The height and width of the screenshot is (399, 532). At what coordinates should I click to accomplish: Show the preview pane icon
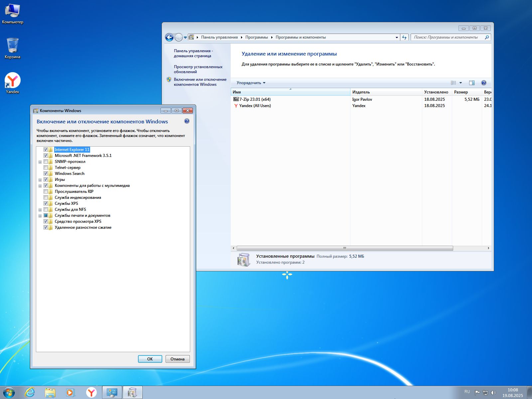pyautogui.click(x=471, y=83)
